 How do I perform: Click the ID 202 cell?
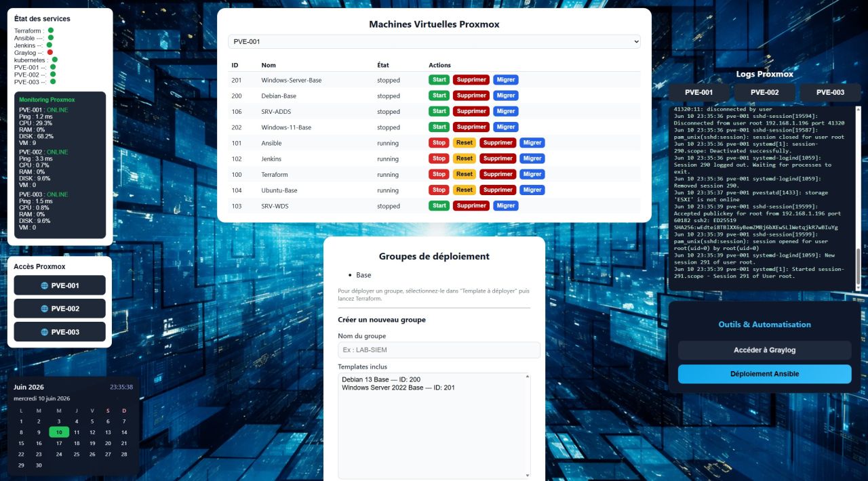point(237,127)
